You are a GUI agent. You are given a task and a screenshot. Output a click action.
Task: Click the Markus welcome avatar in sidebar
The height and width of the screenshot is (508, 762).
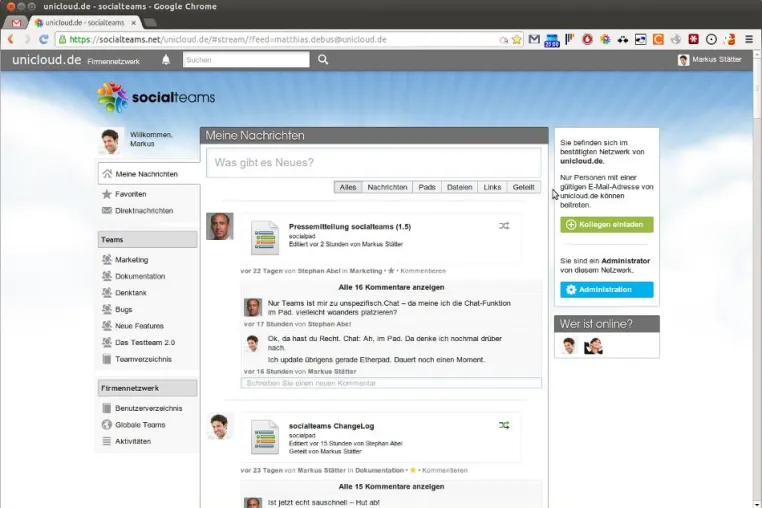(x=110, y=141)
